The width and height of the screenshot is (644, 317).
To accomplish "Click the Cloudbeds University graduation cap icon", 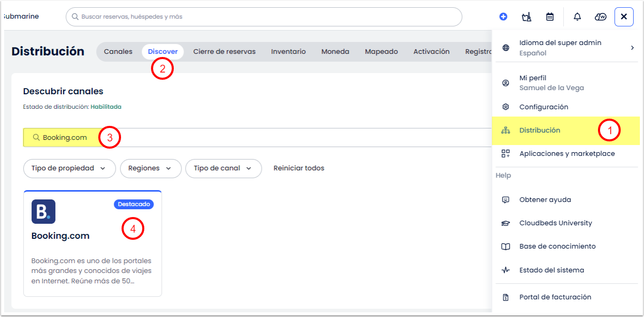I will tap(506, 223).
